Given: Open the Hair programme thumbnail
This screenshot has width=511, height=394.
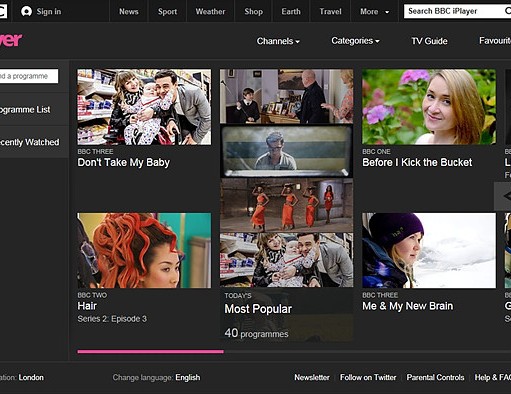Looking at the screenshot, I should 144,251.
